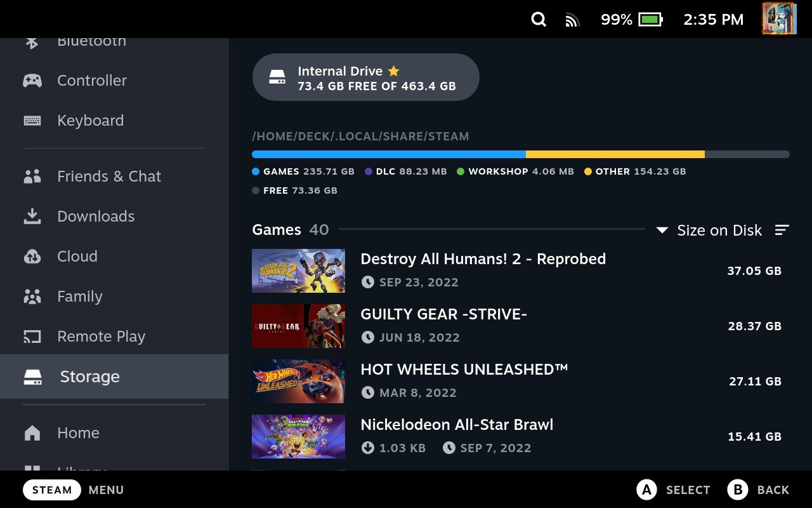Click the Internal Drive disk icon
The height and width of the screenshot is (508, 812).
[277, 77]
